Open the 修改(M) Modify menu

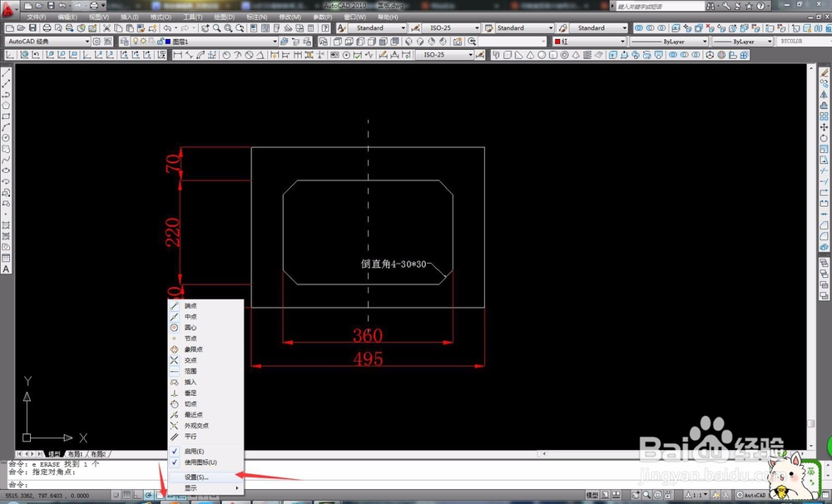pos(290,17)
